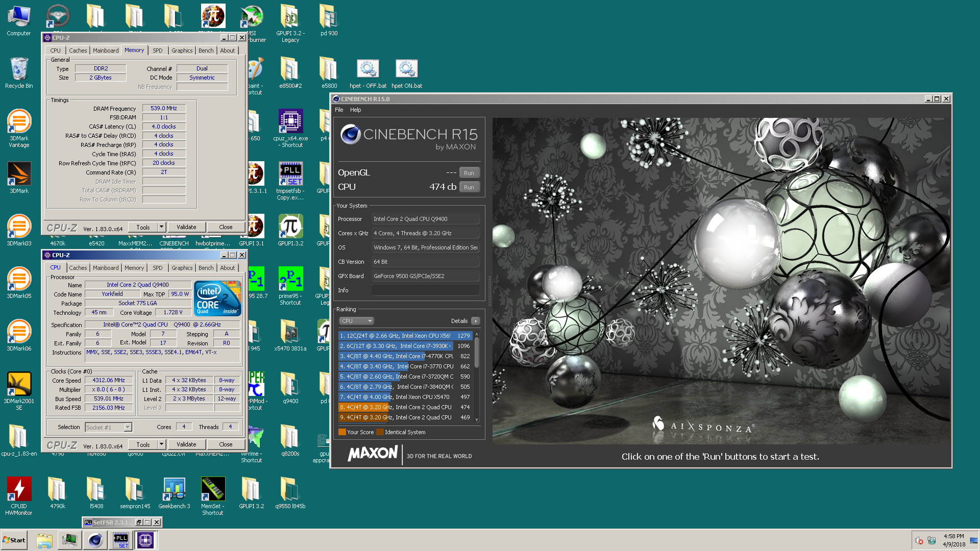Launch 3DMark Vantage desktop shortcut
The width and height of the screenshot is (980, 551).
pyautogui.click(x=19, y=128)
